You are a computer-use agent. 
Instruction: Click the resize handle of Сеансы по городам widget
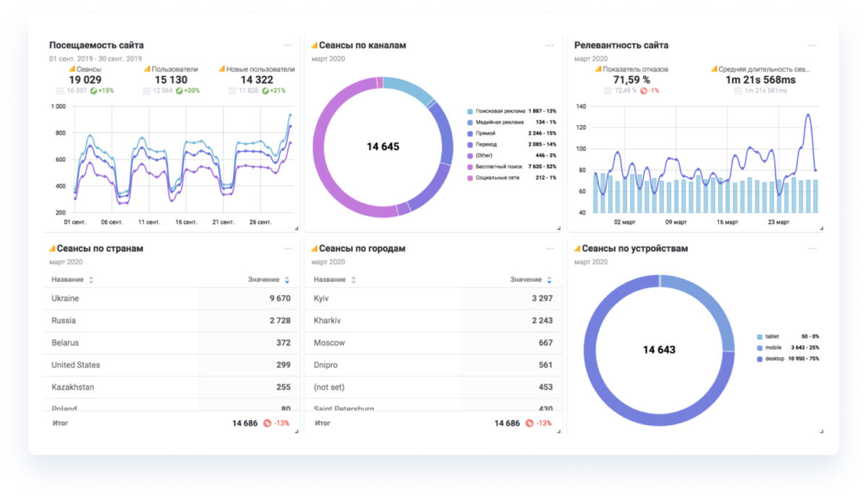point(559,432)
